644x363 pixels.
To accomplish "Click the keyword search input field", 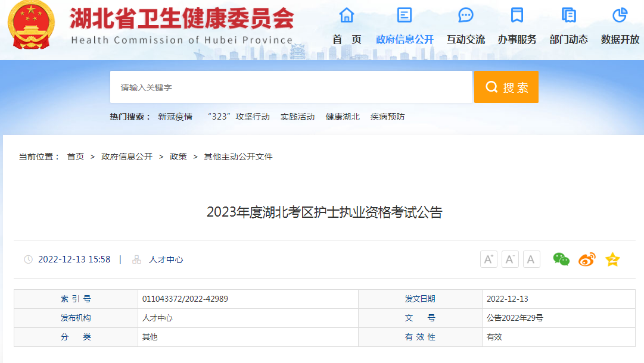I will (x=291, y=87).
